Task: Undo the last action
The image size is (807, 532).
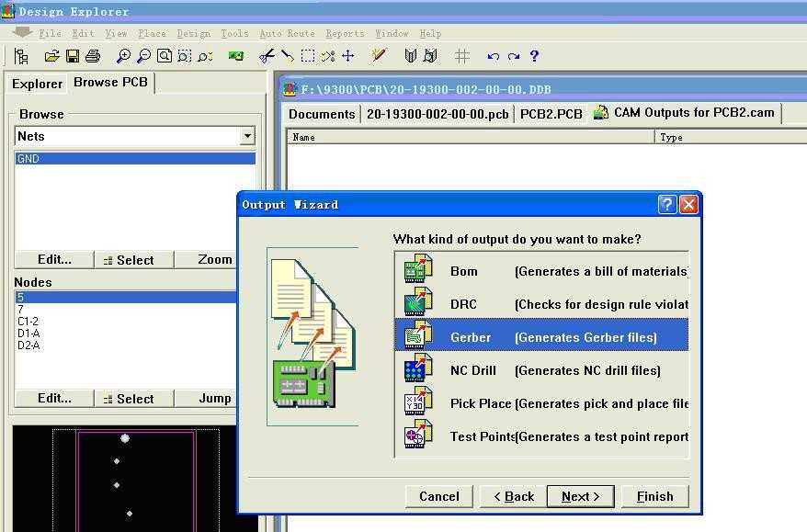Action: point(493,56)
